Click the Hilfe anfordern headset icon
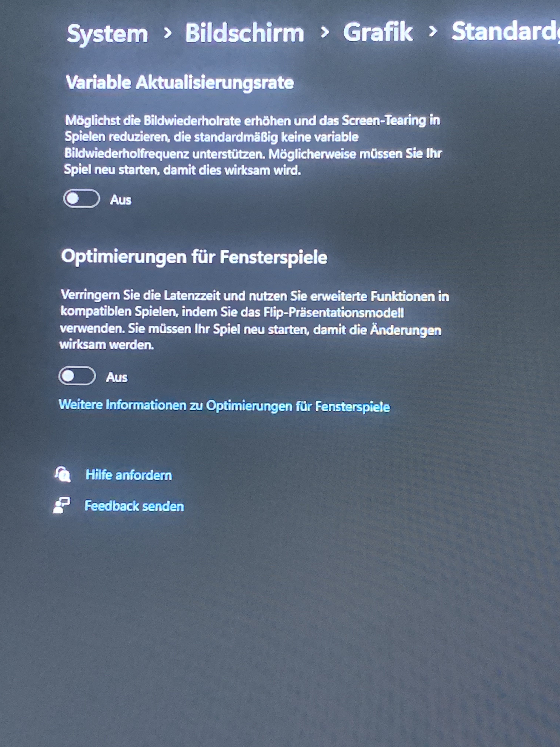 point(63,474)
